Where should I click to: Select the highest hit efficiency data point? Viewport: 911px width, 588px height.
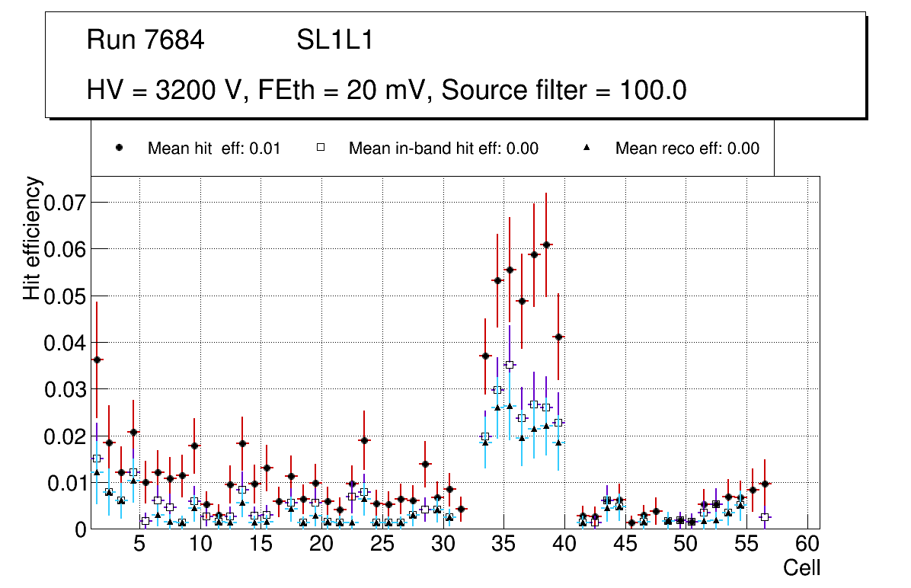(x=546, y=244)
